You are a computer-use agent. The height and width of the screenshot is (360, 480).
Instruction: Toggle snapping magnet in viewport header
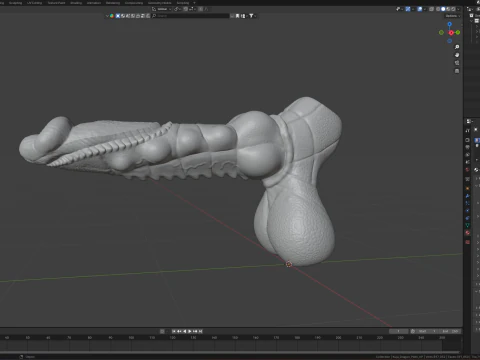pos(186,9)
